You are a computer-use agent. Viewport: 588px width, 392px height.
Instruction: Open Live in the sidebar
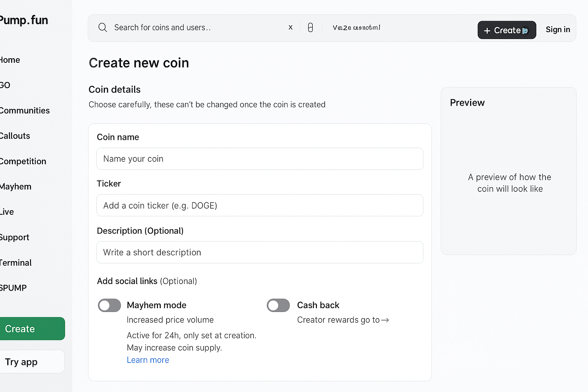(7, 212)
